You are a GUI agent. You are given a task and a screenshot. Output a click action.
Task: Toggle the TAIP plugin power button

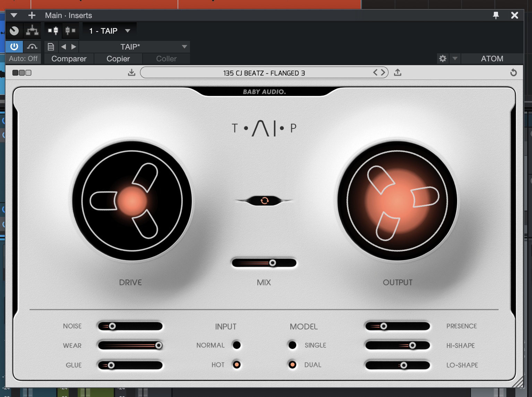coord(14,46)
